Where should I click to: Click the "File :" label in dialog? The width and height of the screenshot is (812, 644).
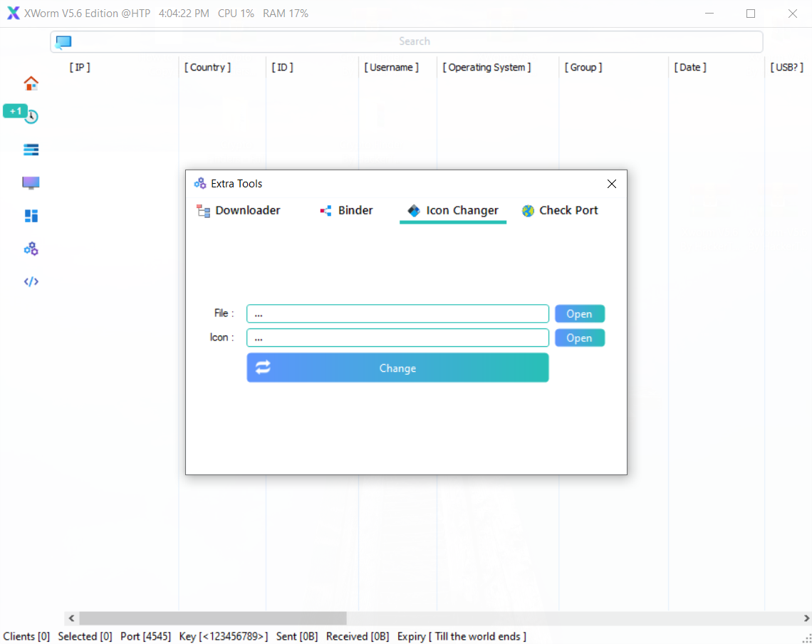coord(224,313)
